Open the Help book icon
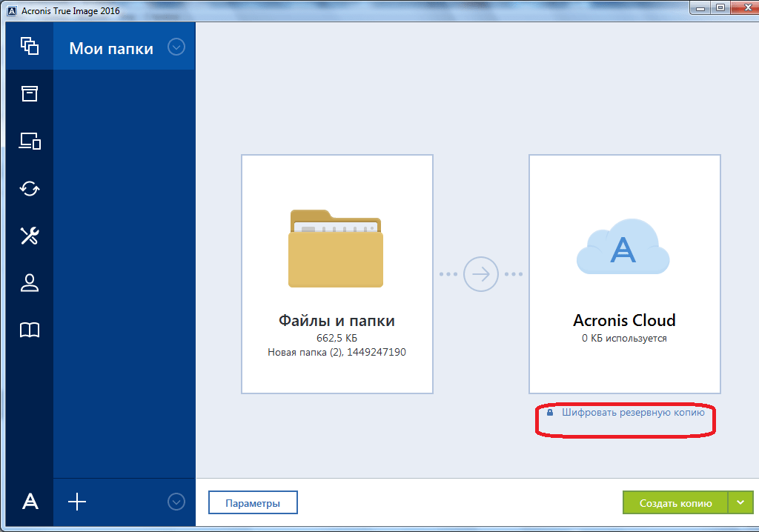Screen dimensions: 759x532 point(30,330)
